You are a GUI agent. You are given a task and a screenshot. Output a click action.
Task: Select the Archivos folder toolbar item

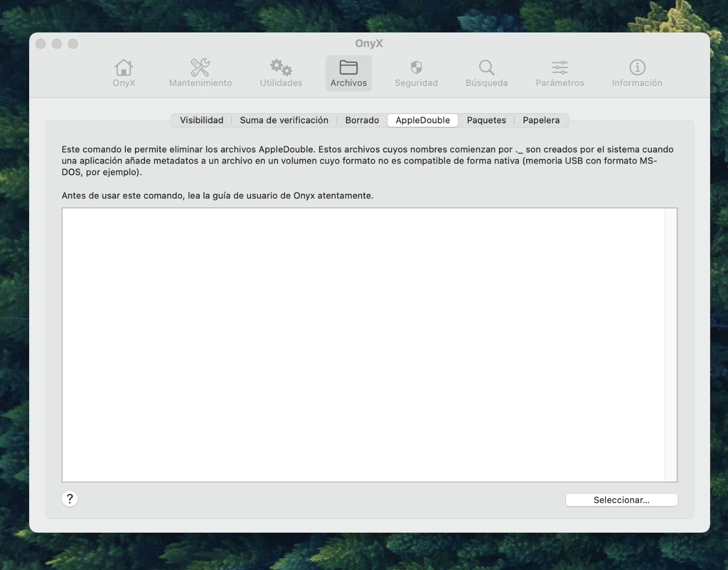click(x=348, y=73)
